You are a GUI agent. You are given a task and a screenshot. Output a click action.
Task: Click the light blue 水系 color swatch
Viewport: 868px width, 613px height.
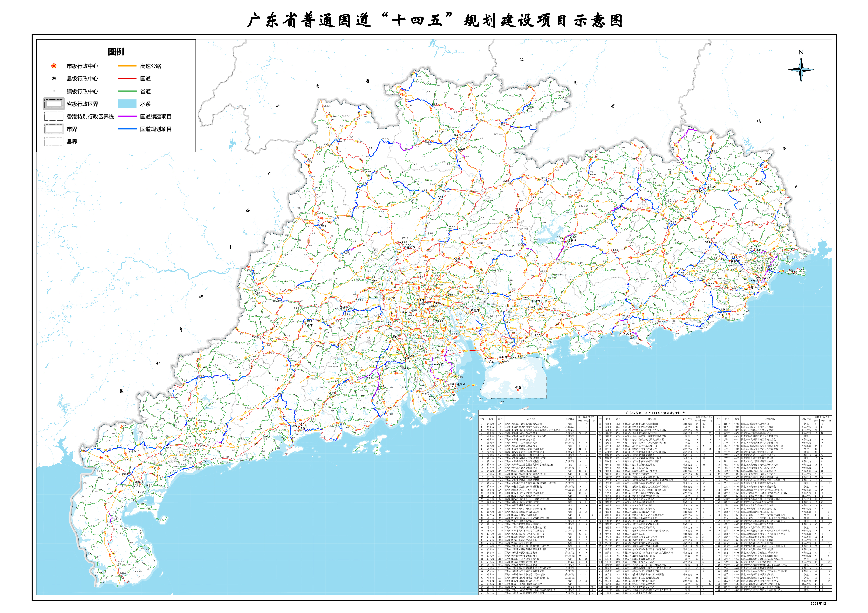[x=127, y=104]
